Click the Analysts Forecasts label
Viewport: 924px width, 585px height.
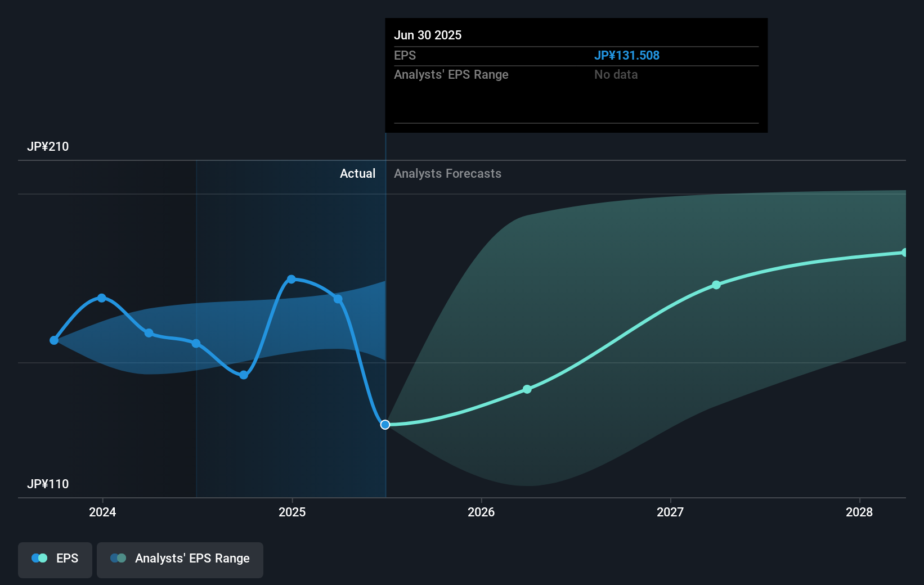click(447, 173)
